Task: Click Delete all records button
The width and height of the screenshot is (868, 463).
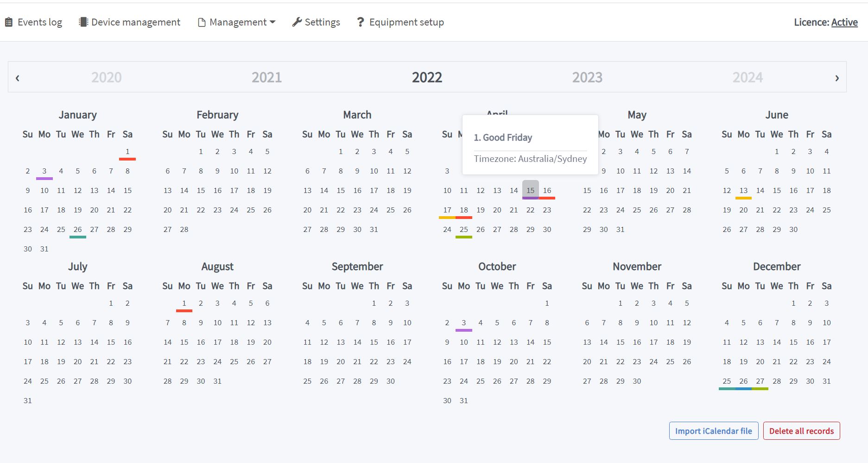Action: 801,431
